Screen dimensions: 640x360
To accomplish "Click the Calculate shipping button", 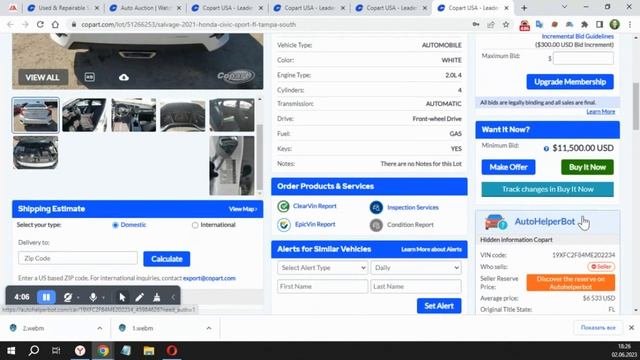I will [167, 259].
